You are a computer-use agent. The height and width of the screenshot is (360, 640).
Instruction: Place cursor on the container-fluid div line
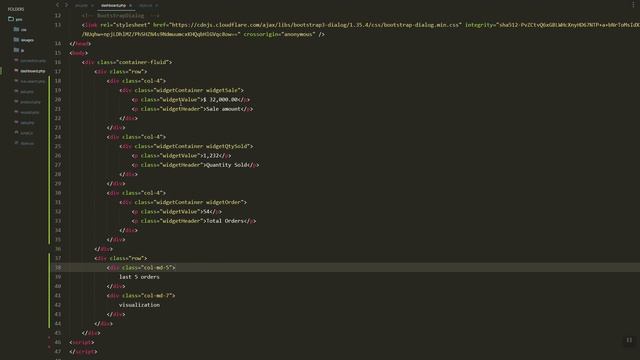[x=127, y=62]
